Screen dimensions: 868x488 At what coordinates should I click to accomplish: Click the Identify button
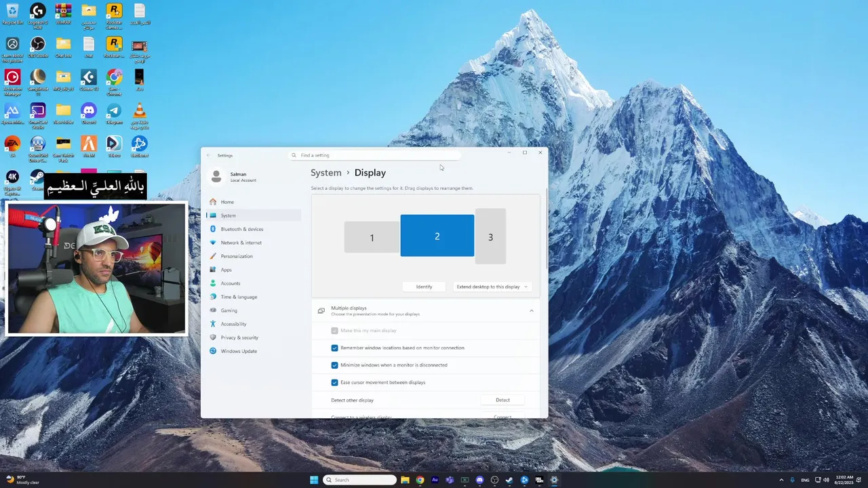click(424, 287)
